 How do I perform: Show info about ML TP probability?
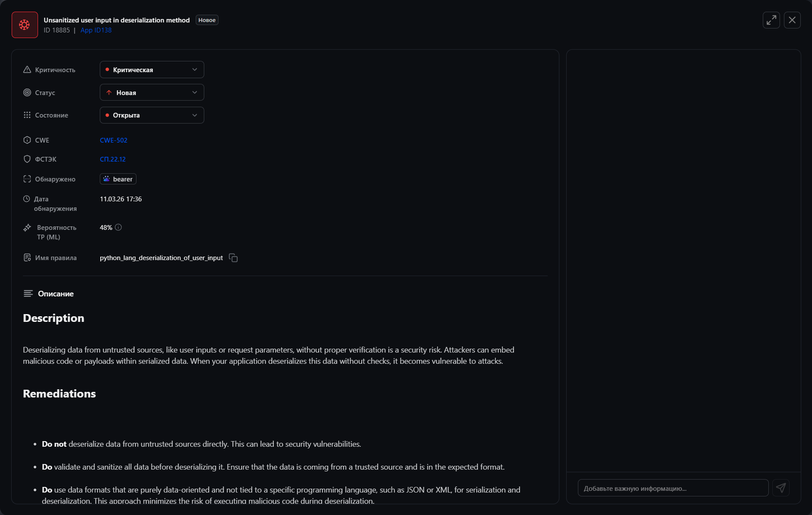118,227
